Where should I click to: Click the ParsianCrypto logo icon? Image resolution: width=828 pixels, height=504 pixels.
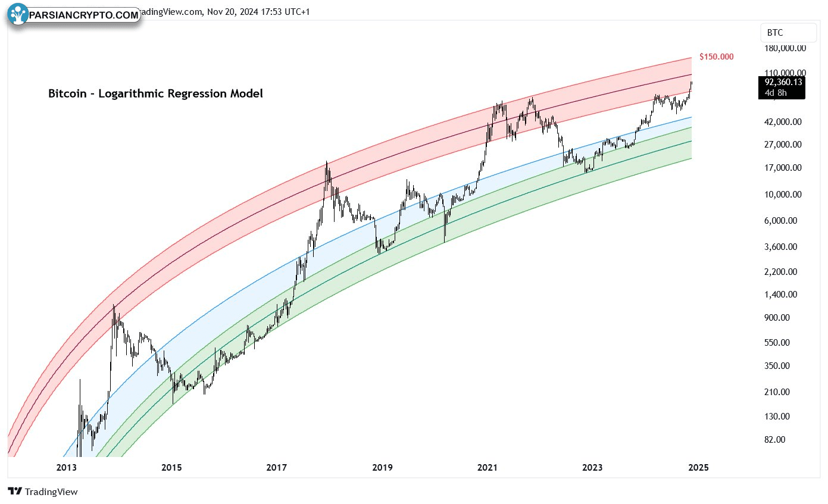coord(18,14)
